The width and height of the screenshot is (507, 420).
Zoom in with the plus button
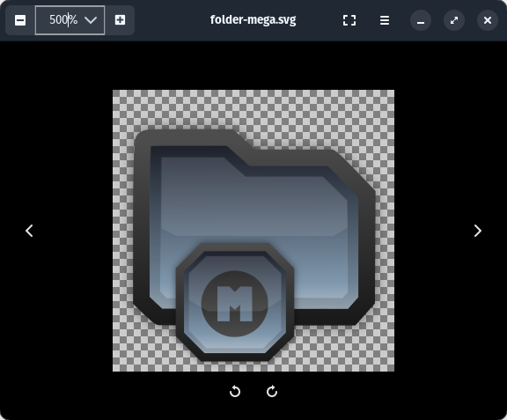coord(120,20)
